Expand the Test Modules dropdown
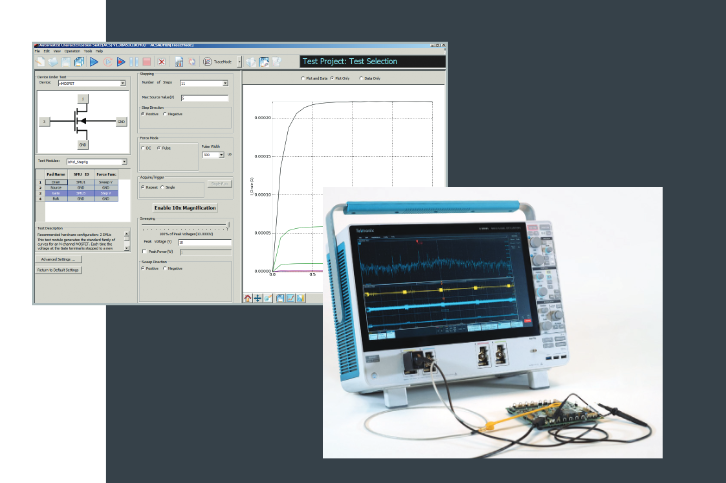Screen dimensions: 726x483 click(x=124, y=160)
